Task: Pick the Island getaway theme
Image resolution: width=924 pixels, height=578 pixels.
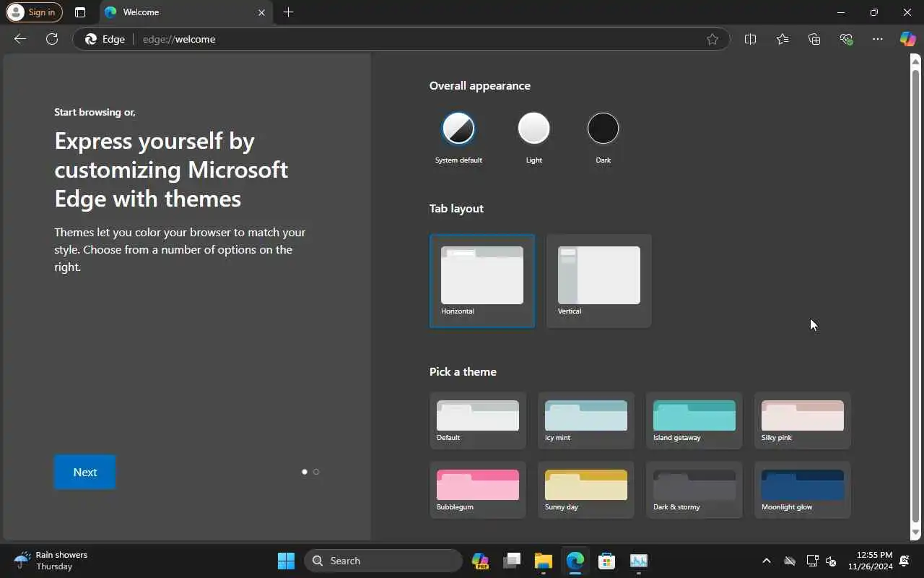Action: coord(694,420)
